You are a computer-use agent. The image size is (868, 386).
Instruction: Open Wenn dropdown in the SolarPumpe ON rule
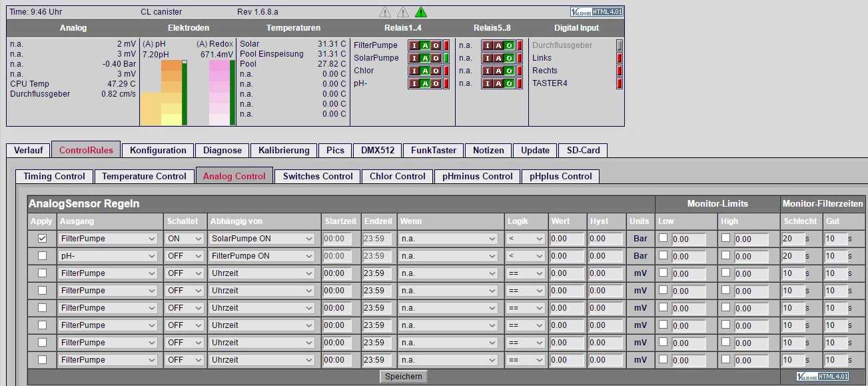click(x=448, y=238)
